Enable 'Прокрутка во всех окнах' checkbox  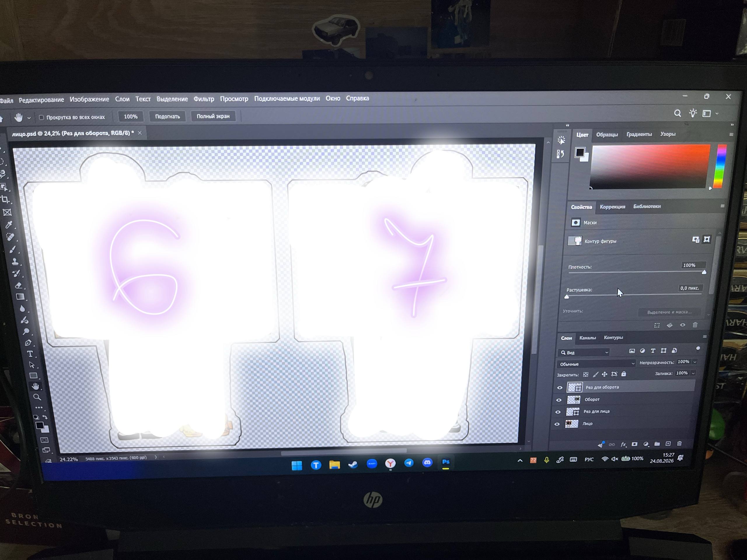click(41, 118)
